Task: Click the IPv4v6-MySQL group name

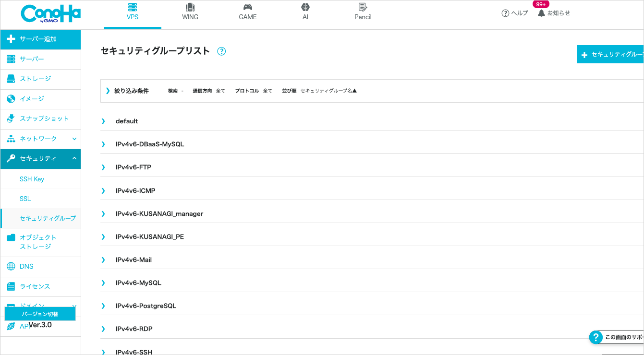Action: 138,283
